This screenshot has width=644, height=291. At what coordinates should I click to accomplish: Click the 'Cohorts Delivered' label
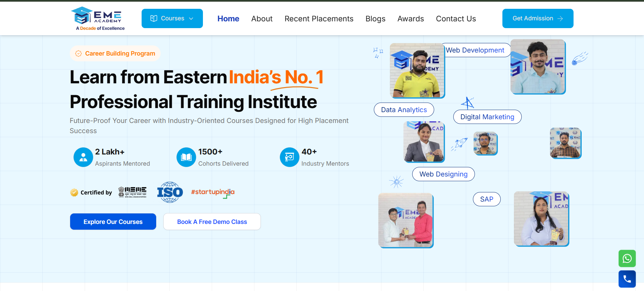click(x=223, y=164)
